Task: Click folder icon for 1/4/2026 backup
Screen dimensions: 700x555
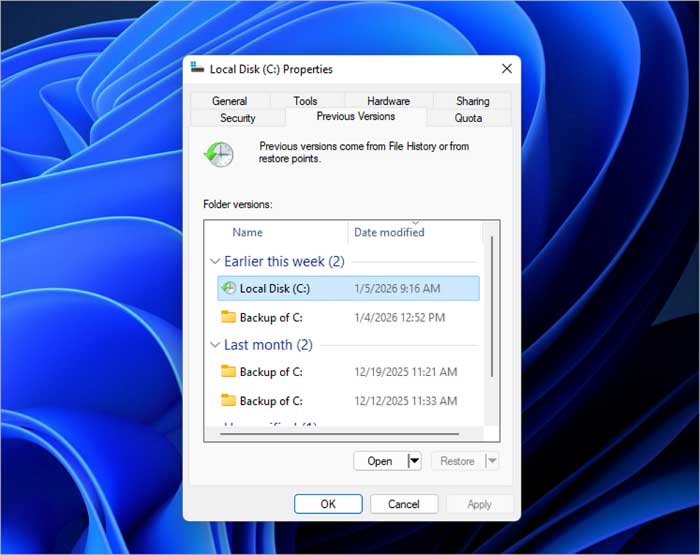Action: point(229,318)
